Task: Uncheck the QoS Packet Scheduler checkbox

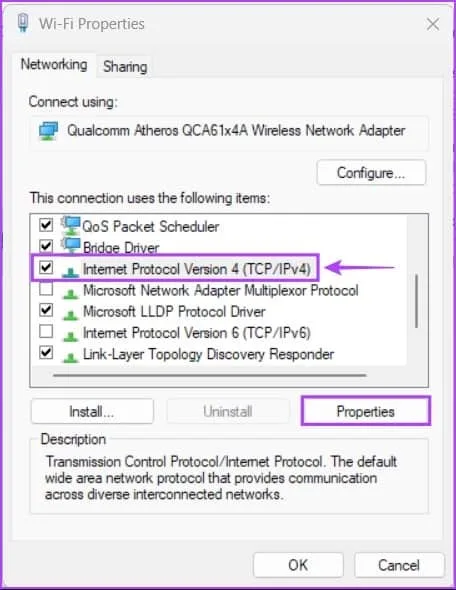Action: click(46, 225)
